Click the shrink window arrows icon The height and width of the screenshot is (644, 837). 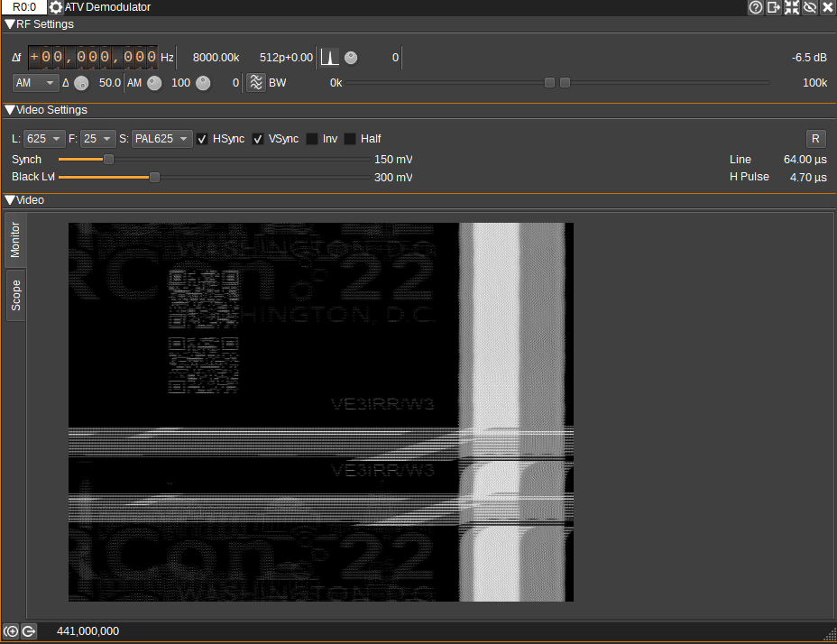click(792, 7)
